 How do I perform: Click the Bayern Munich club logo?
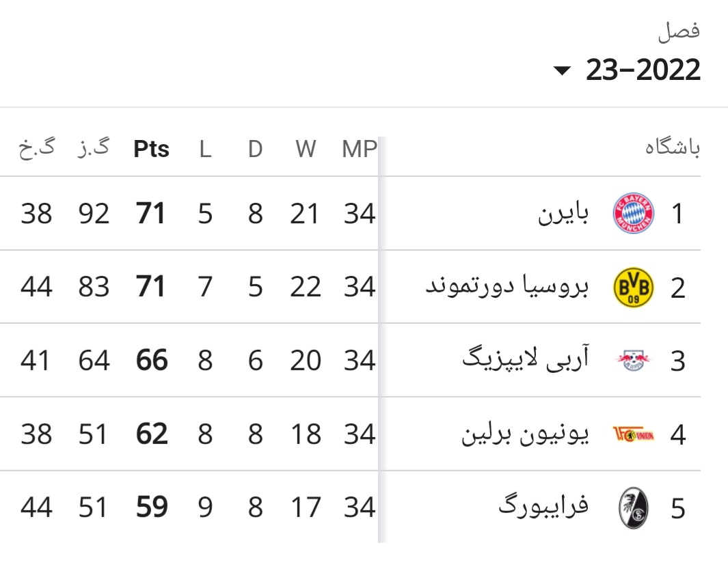(x=633, y=213)
